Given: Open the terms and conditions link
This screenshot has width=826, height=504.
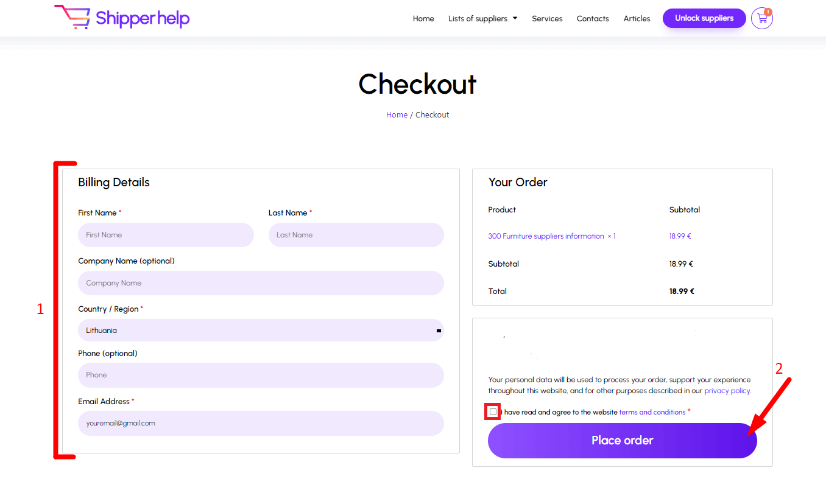Looking at the screenshot, I should (x=652, y=412).
